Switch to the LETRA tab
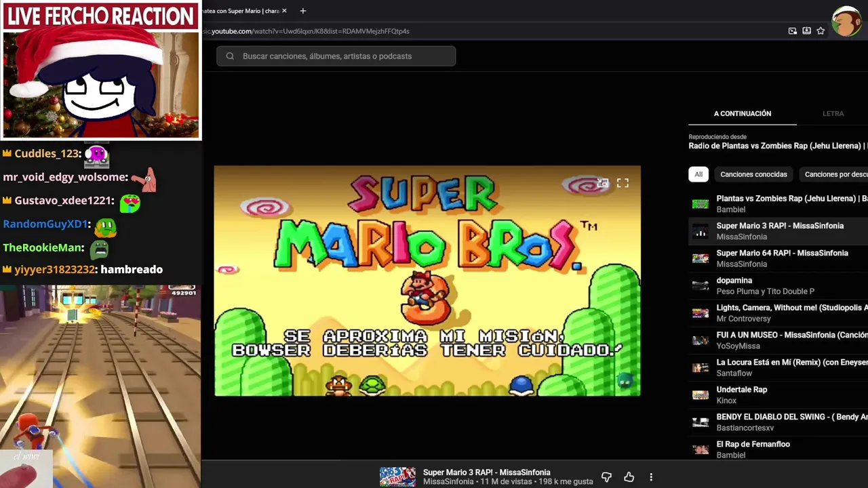The image size is (868, 488). pyautogui.click(x=833, y=113)
